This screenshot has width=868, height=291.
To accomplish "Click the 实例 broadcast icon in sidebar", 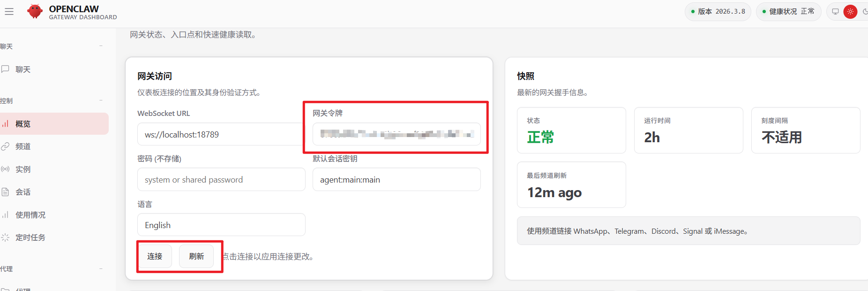I will (6, 169).
